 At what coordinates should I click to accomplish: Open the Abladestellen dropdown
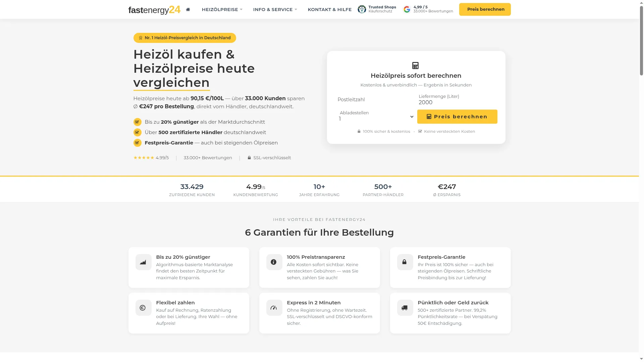[x=376, y=117]
